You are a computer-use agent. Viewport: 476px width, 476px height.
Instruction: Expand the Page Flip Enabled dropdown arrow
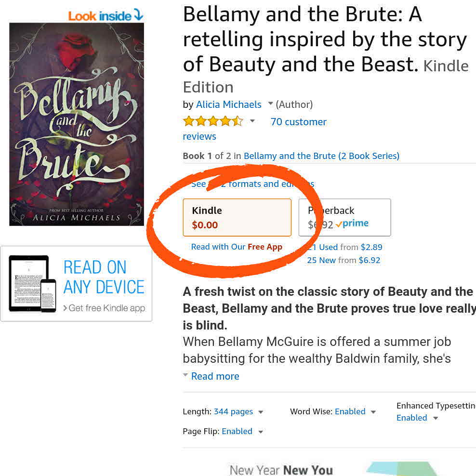[x=261, y=432]
